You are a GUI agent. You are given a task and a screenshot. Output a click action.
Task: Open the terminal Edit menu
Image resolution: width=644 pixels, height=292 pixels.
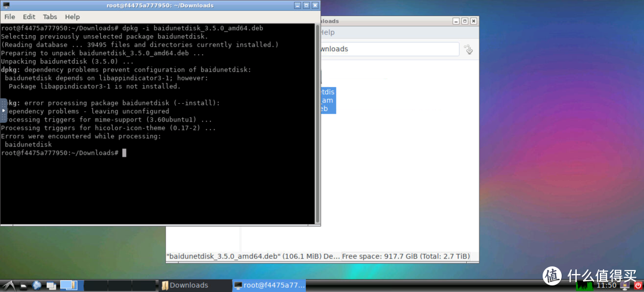(x=29, y=17)
